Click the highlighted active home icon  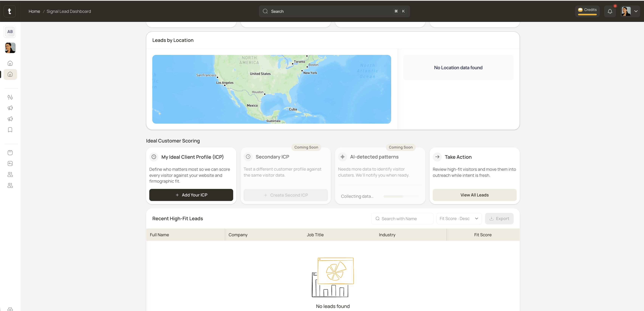coord(10,74)
